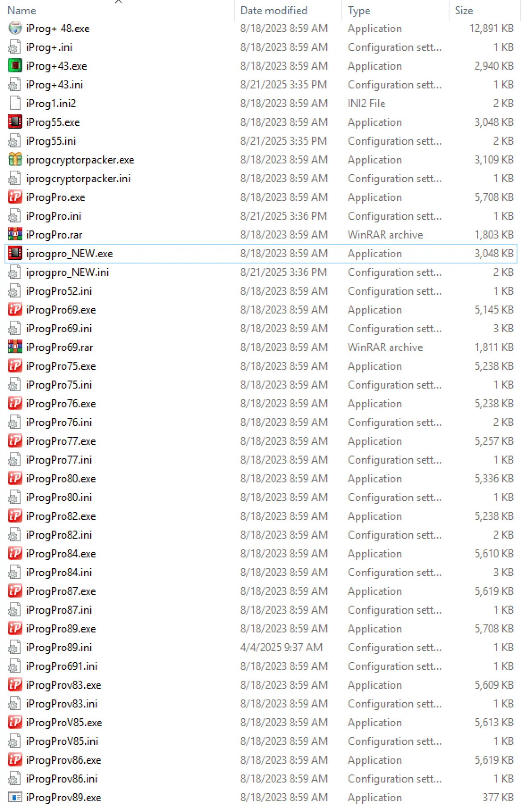
Task: Select the file name iProgPro77.ini
Action: tap(59, 460)
